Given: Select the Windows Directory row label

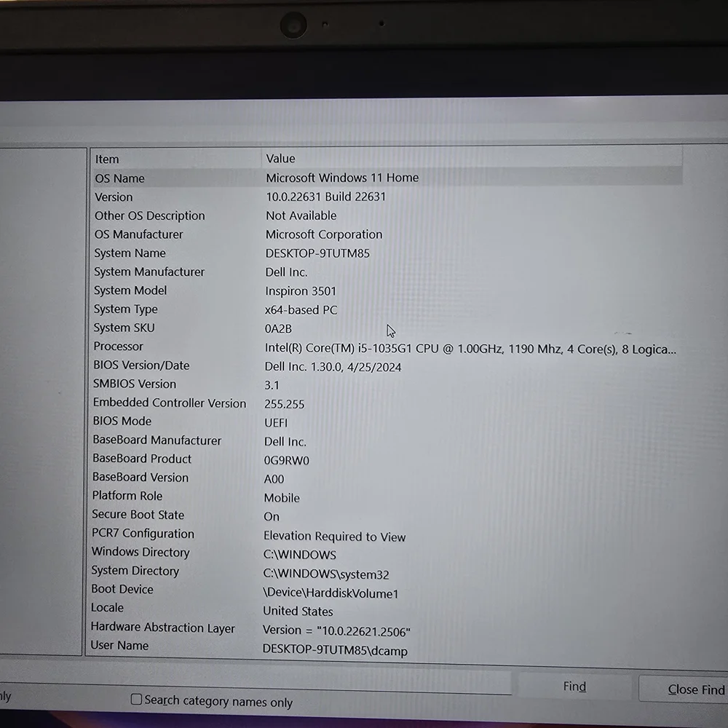Looking at the screenshot, I should point(141,552).
